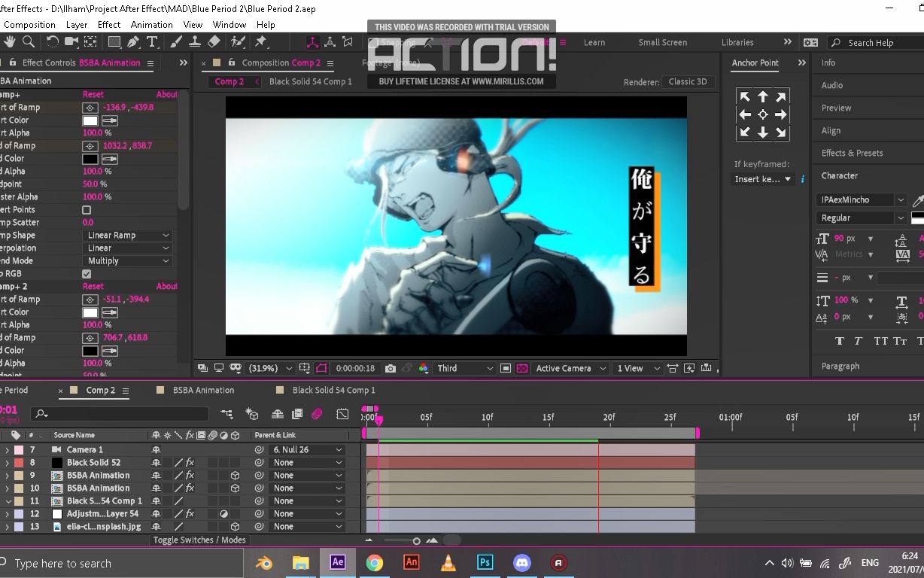
Task: Click current time display 0:00:00:18
Action: click(x=355, y=368)
